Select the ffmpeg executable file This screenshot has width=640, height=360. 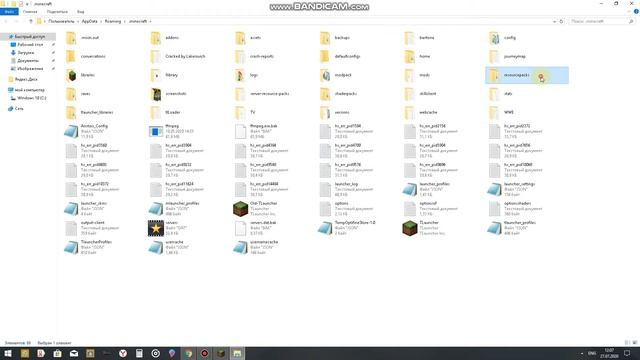pyautogui.click(x=171, y=131)
